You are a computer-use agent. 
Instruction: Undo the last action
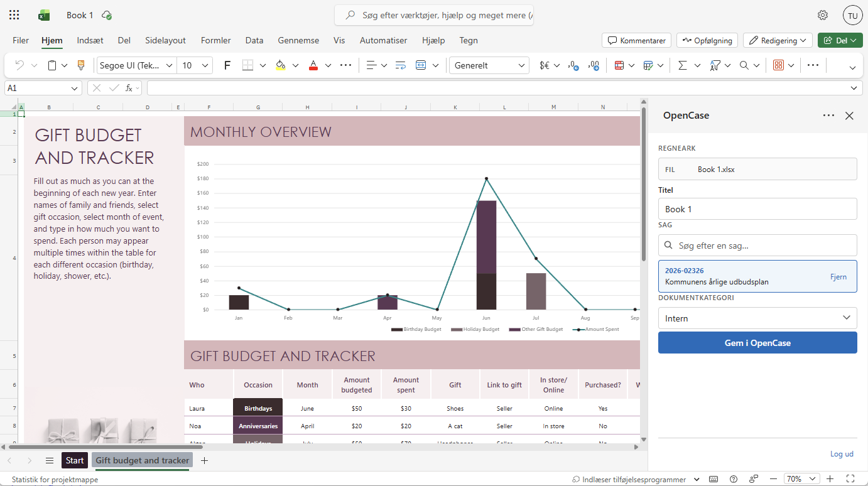pyautogui.click(x=19, y=65)
